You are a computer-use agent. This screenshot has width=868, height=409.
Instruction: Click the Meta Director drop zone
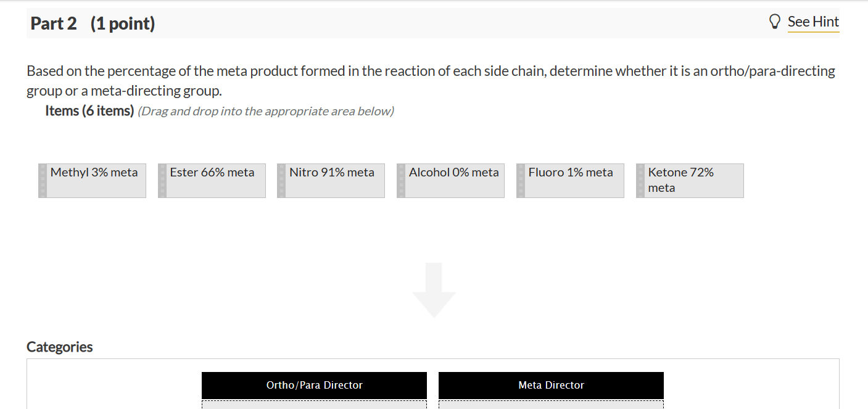click(x=551, y=405)
